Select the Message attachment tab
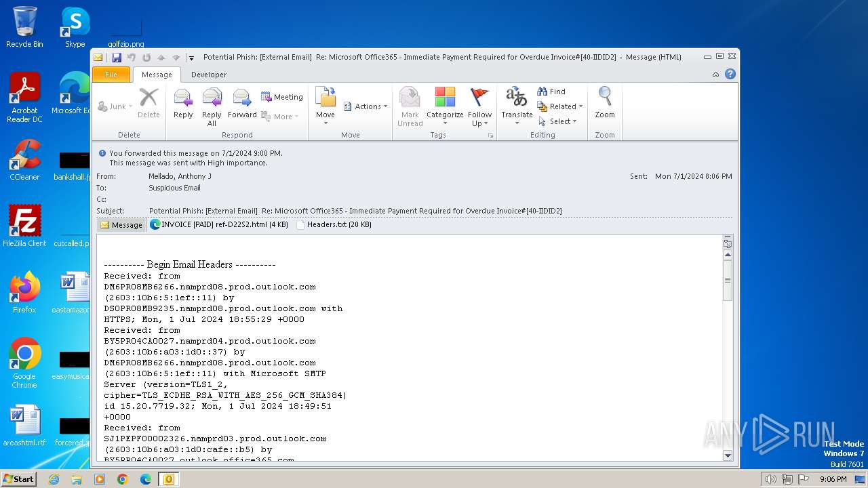Image resolution: width=868 pixels, height=488 pixels. pyautogui.click(x=121, y=225)
